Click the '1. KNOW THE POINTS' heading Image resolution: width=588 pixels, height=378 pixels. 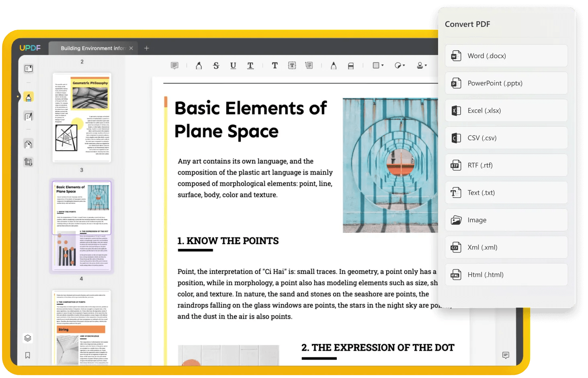(x=228, y=241)
